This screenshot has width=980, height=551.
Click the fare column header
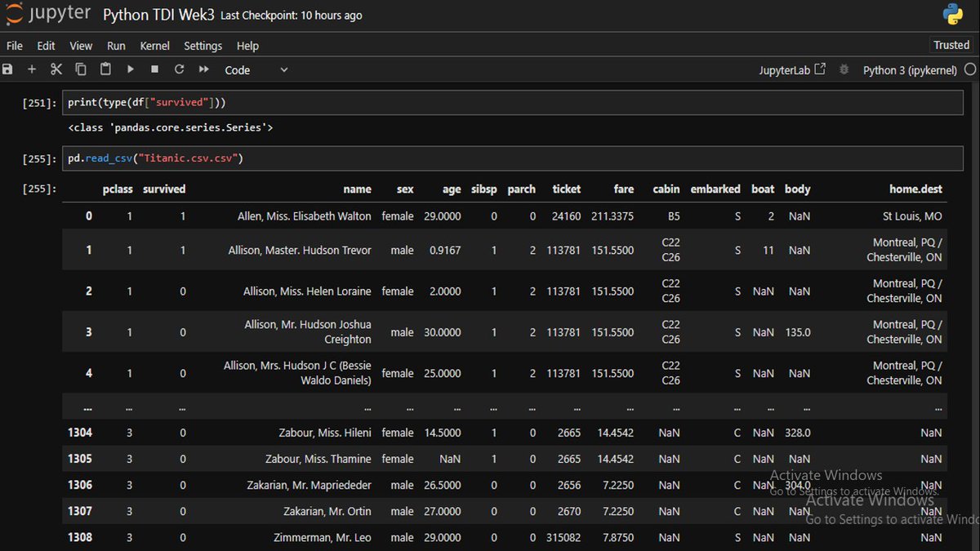624,189
